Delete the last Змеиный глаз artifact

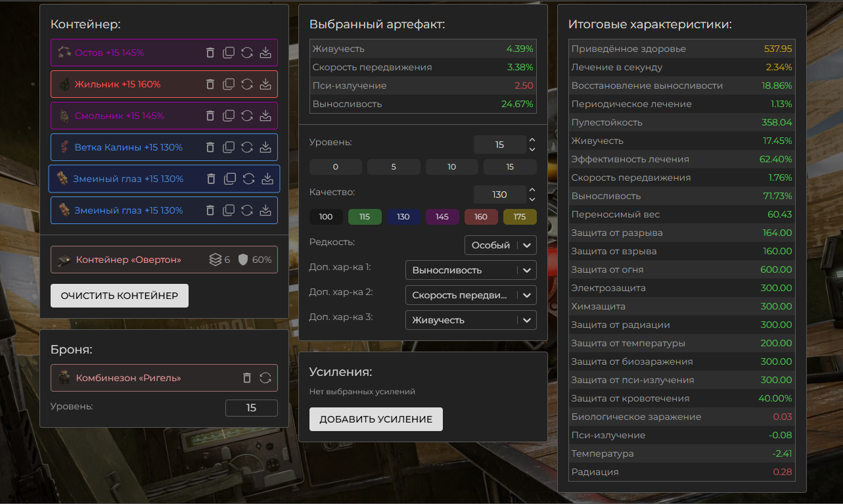pos(210,210)
